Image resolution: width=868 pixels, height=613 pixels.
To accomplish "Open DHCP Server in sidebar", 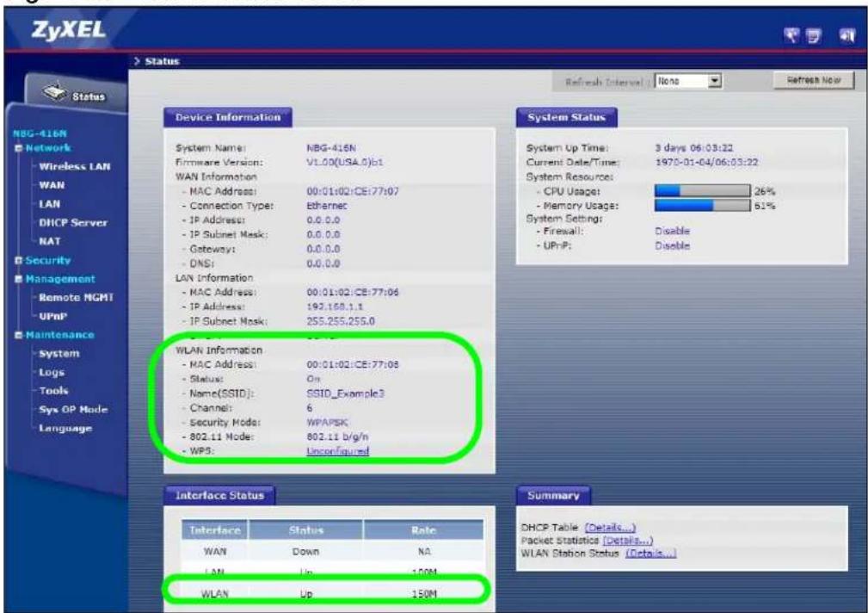I will click(x=73, y=223).
